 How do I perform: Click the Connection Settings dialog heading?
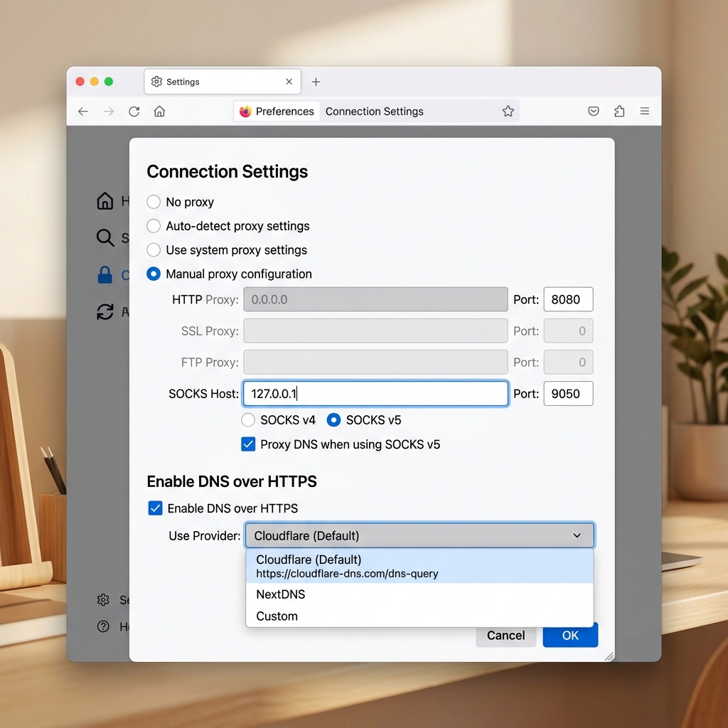pyautogui.click(x=227, y=172)
